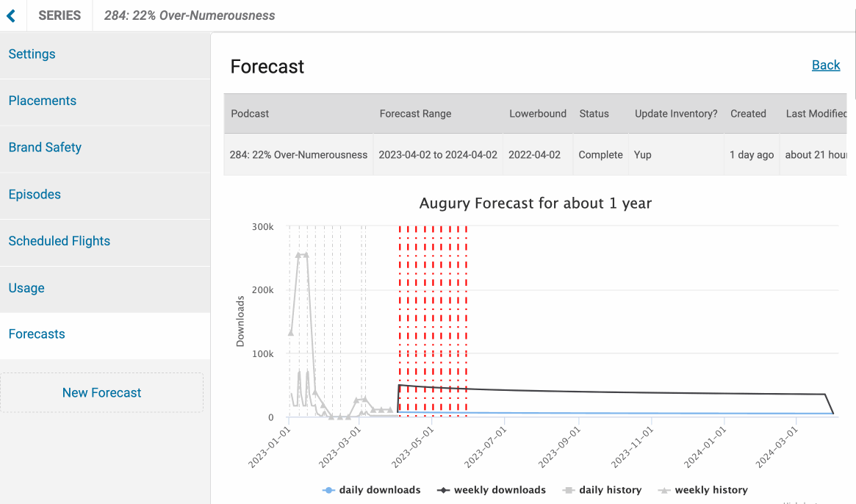Open the Brand Safety section
Image resolution: width=856 pixels, height=504 pixels.
coord(45,147)
